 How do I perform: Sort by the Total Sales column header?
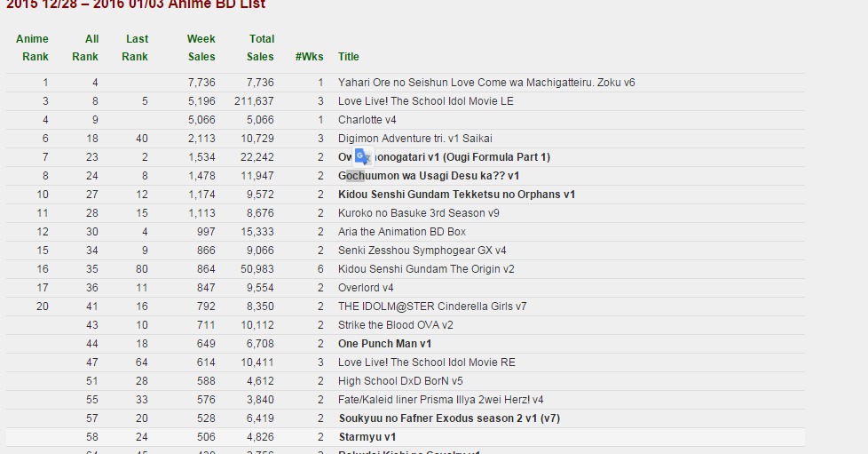coord(260,48)
